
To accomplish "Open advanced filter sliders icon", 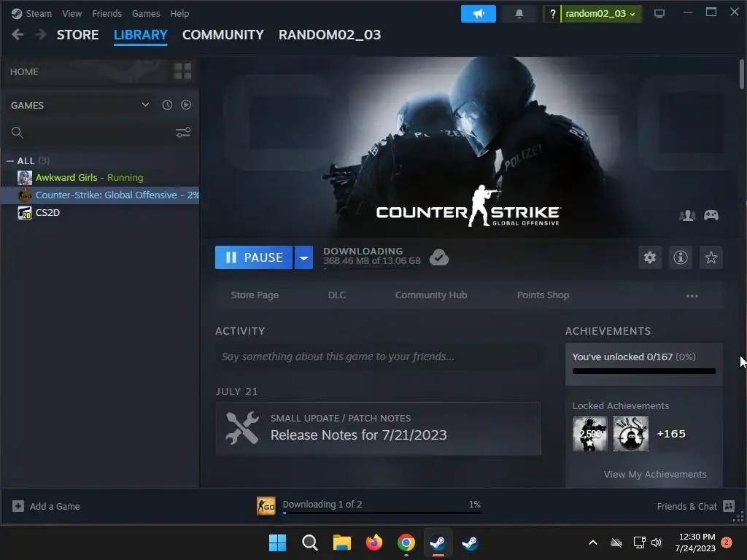I will 183,132.
